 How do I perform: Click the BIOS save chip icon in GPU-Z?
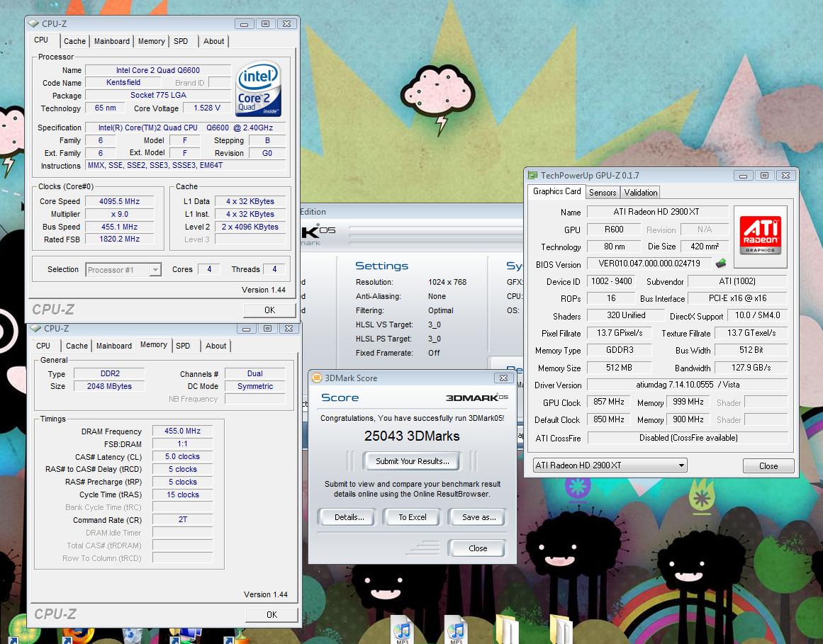click(721, 264)
